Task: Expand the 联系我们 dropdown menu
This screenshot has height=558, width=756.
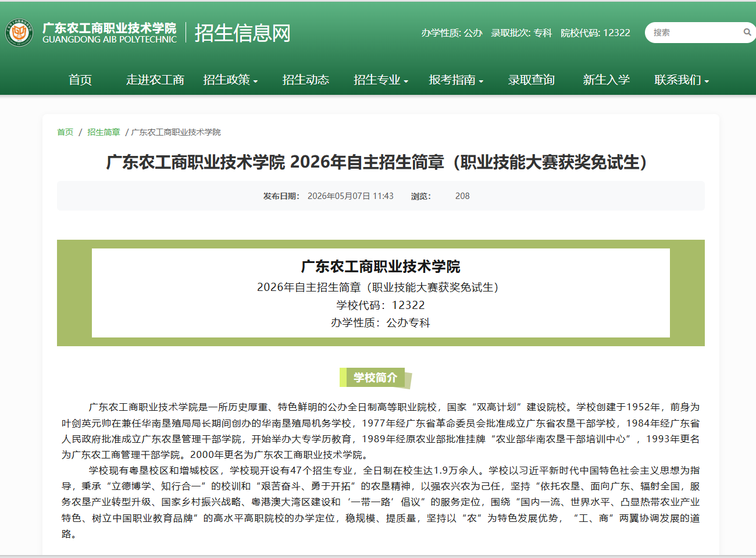Action: pyautogui.click(x=682, y=80)
